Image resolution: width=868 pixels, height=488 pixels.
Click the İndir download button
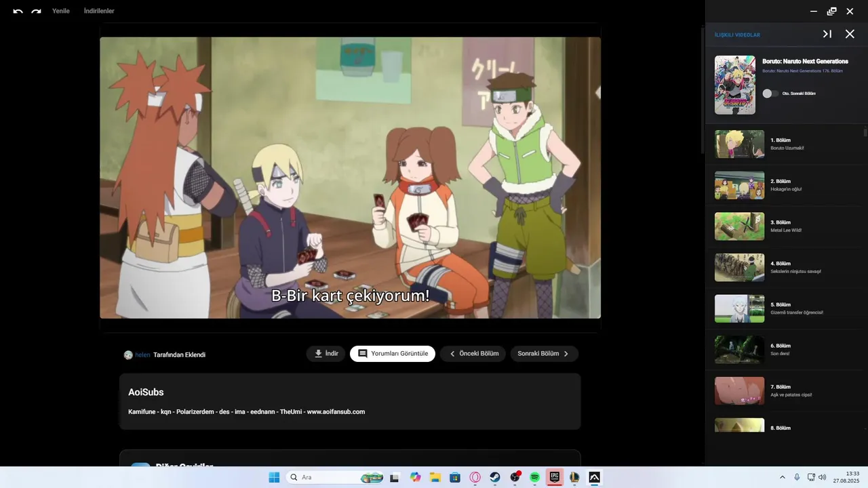pos(326,353)
